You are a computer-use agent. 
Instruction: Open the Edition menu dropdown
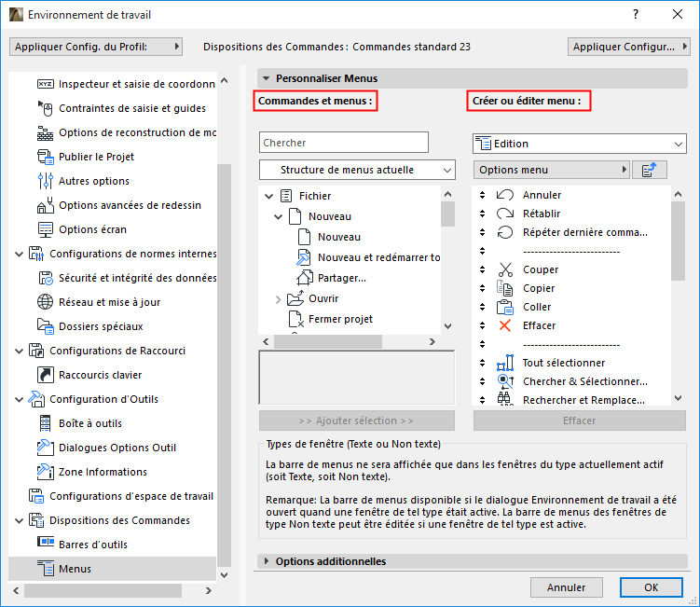[x=580, y=144]
